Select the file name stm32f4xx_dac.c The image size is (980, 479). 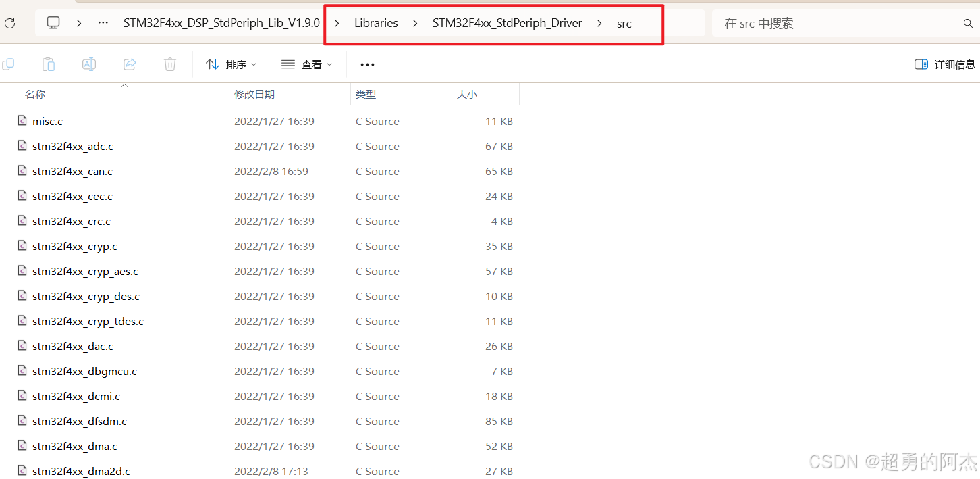[x=73, y=347]
